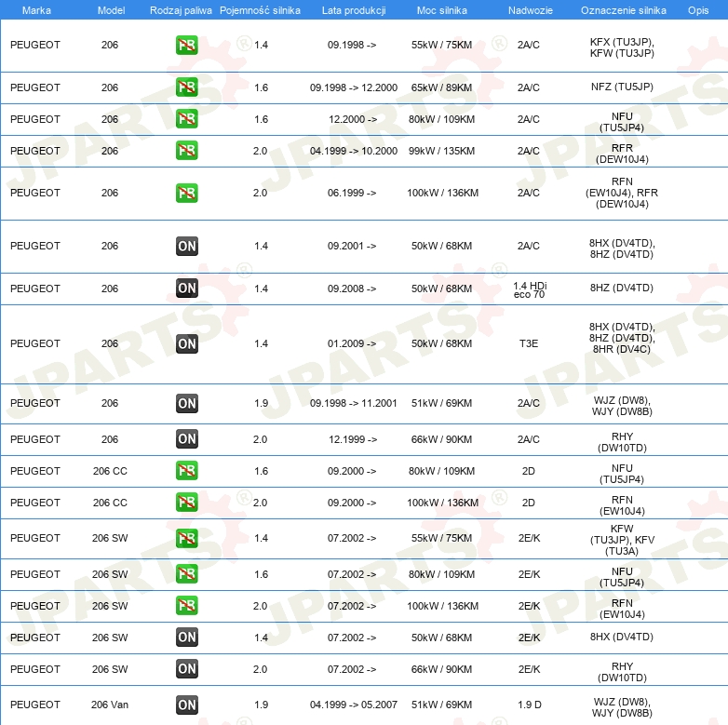728x725 pixels.
Task: Click the Marka column header
Action: [x=36, y=9]
